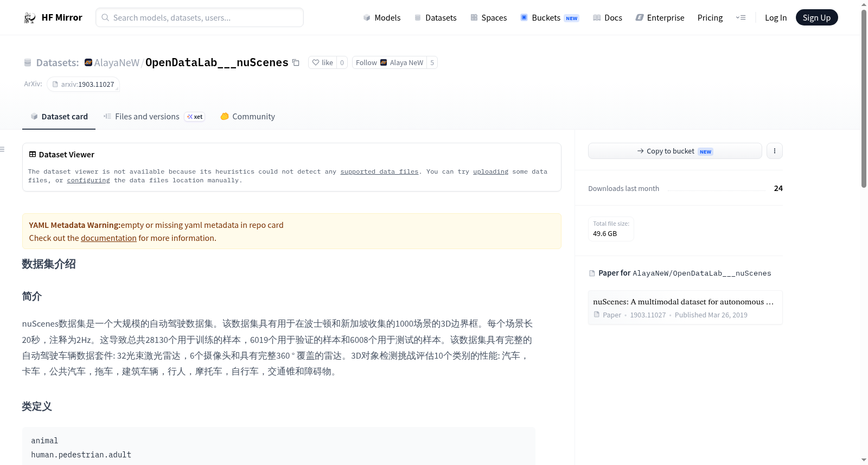This screenshot has height=465, width=868.
Task: Open the Pricing page
Action: 710,18
